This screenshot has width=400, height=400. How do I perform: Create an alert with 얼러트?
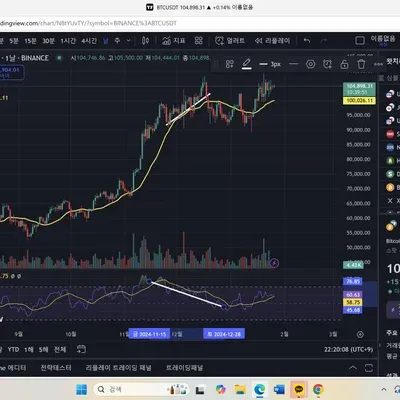coord(230,41)
